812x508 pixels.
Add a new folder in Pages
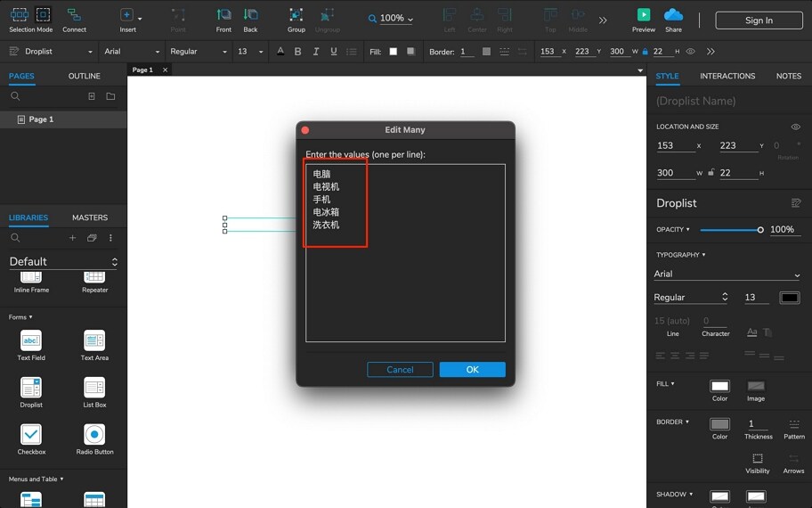[110, 96]
